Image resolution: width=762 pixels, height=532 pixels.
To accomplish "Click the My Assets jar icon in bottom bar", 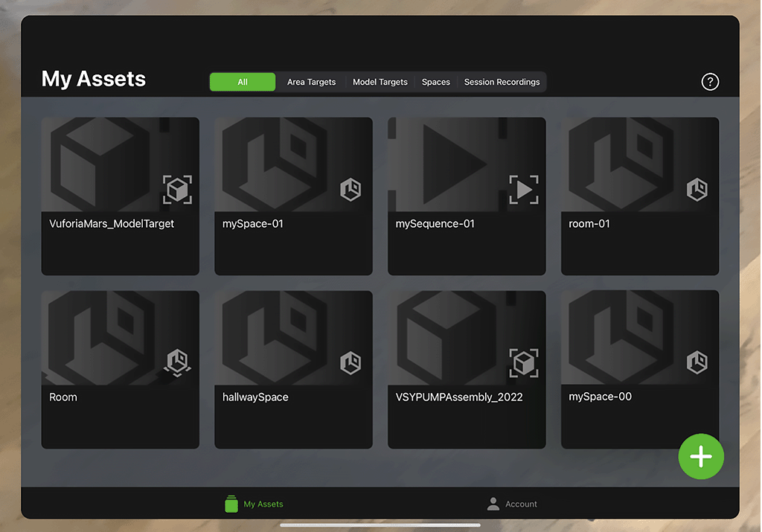I will tap(231, 504).
